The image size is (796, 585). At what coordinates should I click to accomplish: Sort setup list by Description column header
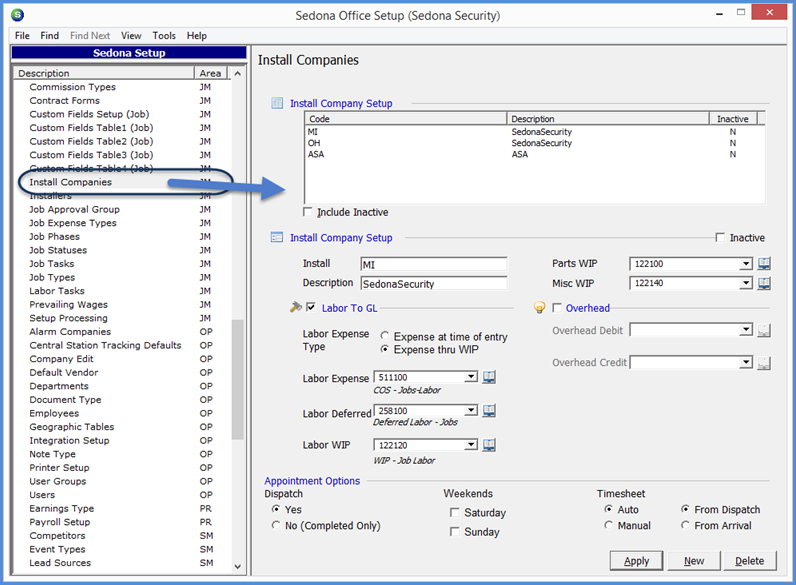(104, 73)
